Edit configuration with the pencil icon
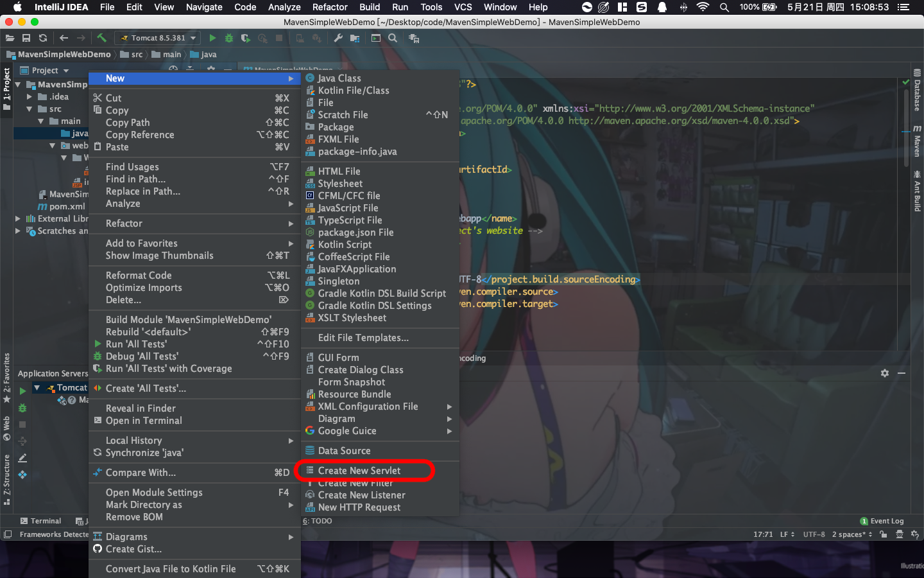This screenshot has height=578, width=924. tap(22, 458)
